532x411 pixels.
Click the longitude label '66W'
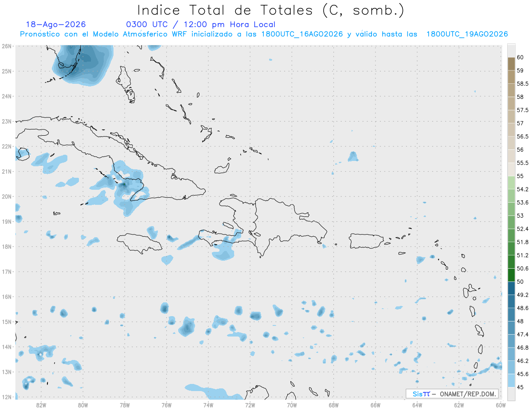click(376, 405)
